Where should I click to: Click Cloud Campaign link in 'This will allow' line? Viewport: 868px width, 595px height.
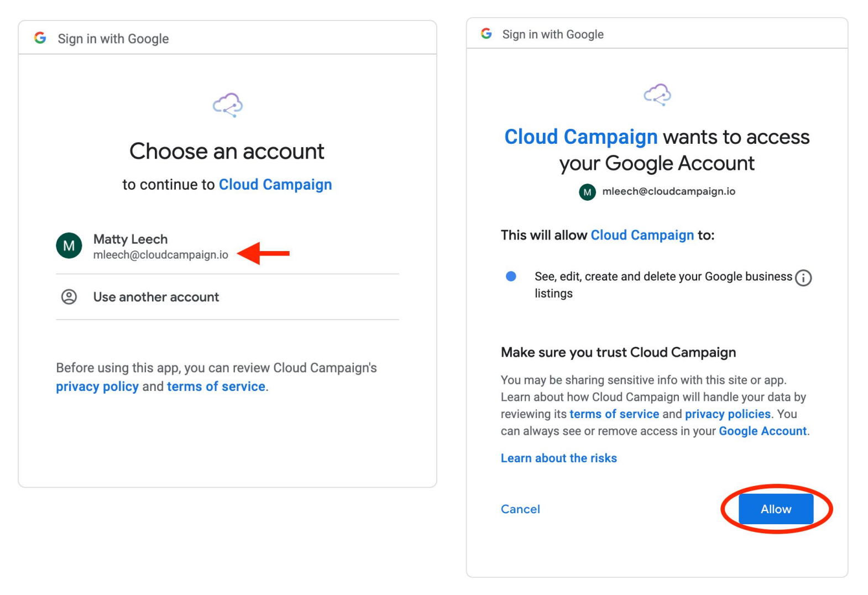642,235
